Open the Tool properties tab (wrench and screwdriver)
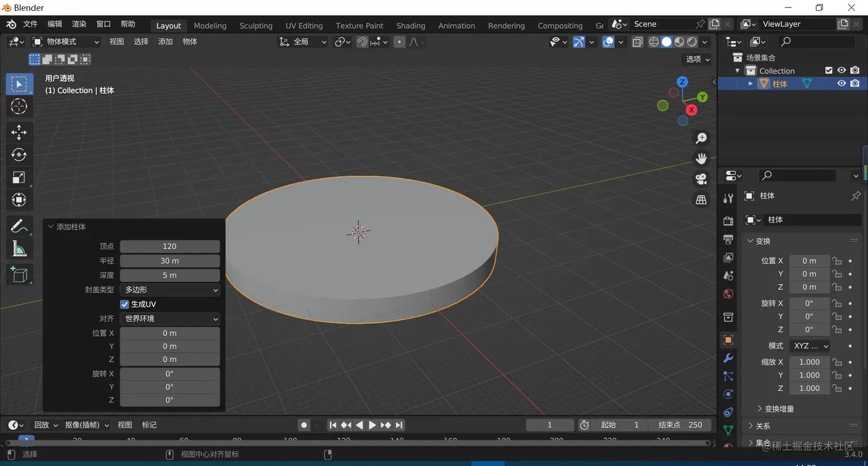 click(x=728, y=198)
